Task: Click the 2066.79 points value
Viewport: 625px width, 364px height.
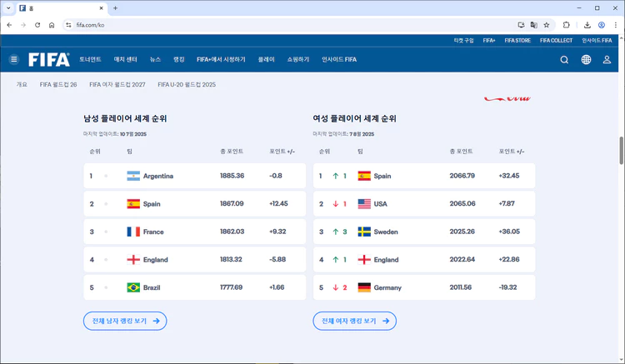Action: pyautogui.click(x=462, y=176)
